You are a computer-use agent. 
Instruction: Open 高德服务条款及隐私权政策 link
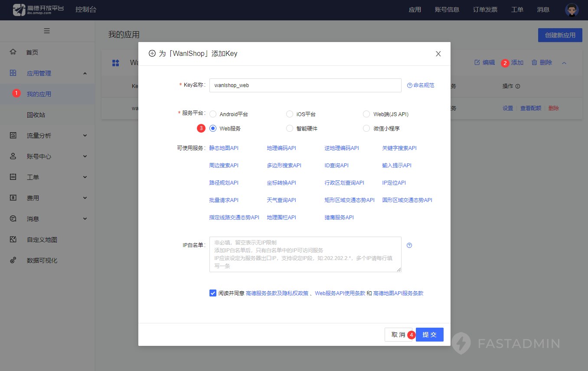(277, 293)
